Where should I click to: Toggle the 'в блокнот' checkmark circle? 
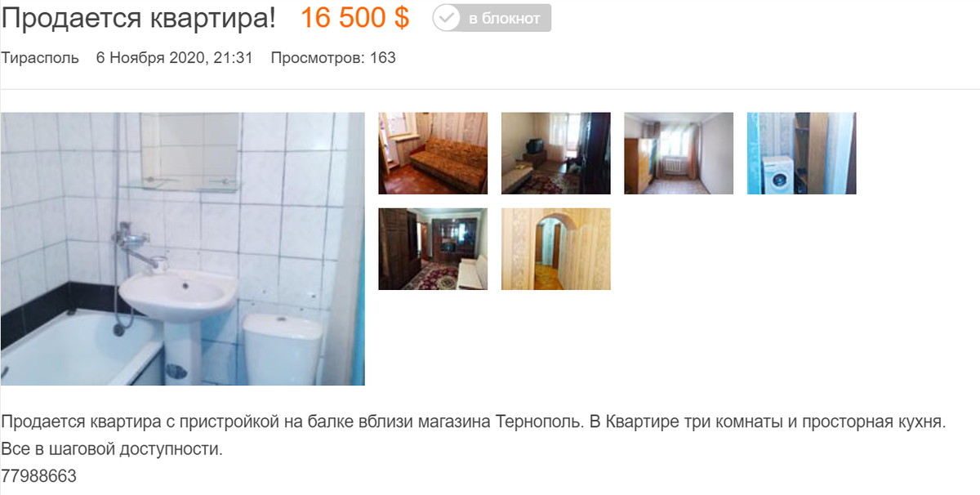[x=447, y=18]
